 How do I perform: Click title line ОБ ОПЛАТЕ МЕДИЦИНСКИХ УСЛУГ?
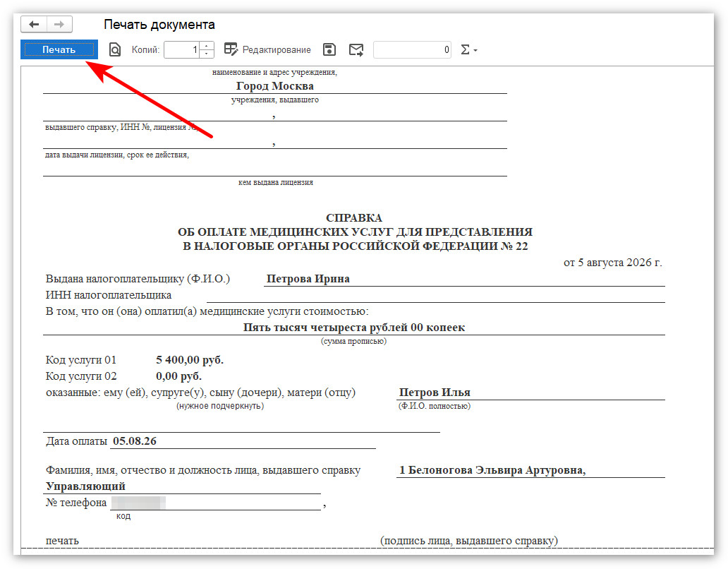tap(355, 232)
